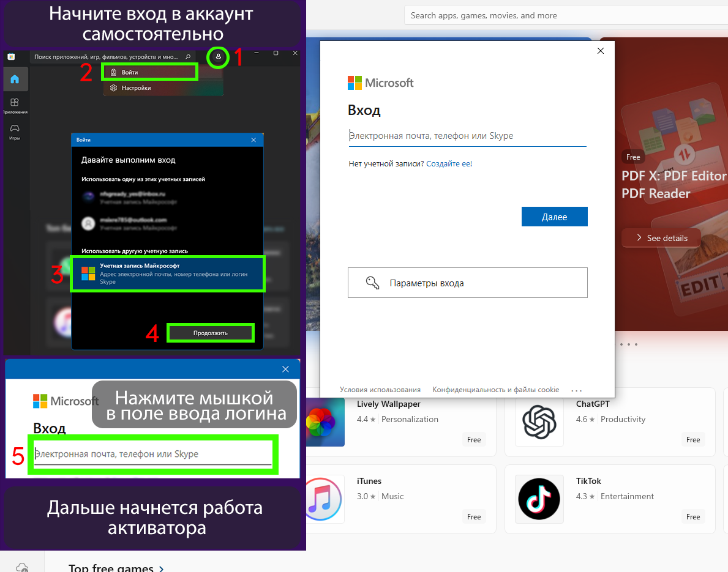Image resolution: width=728 pixels, height=572 pixels.
Task: Click the key icon beside Параметры входа
Action: click(x=372, y=283)
